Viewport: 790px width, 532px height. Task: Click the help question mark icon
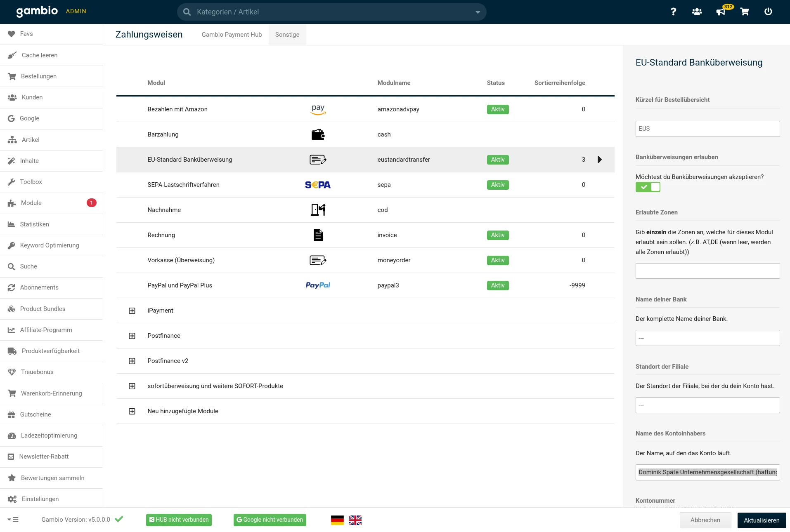click(673, 12)
